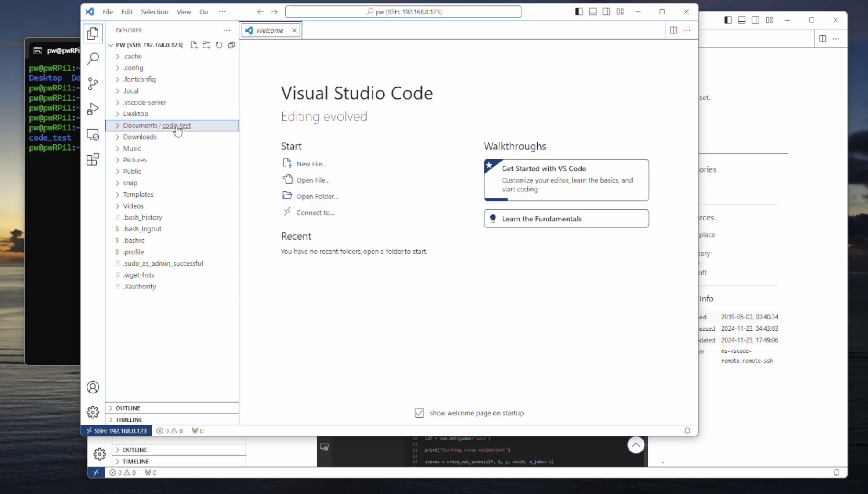Expand the Downloads folder
The width and height of the screenshot is (868, 494).
[140, 137]
